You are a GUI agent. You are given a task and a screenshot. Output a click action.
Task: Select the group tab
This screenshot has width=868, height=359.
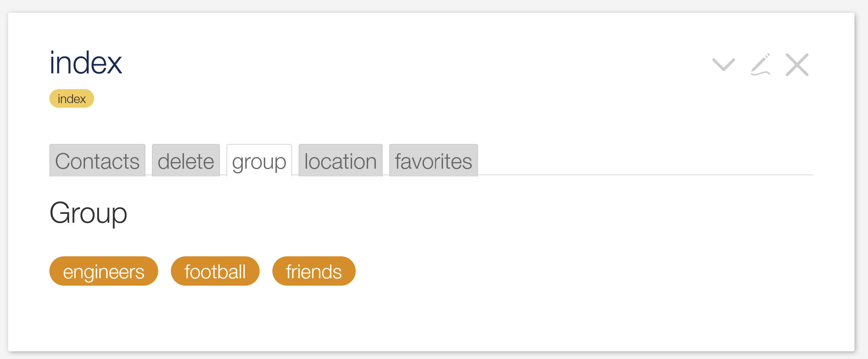point(259,161)
